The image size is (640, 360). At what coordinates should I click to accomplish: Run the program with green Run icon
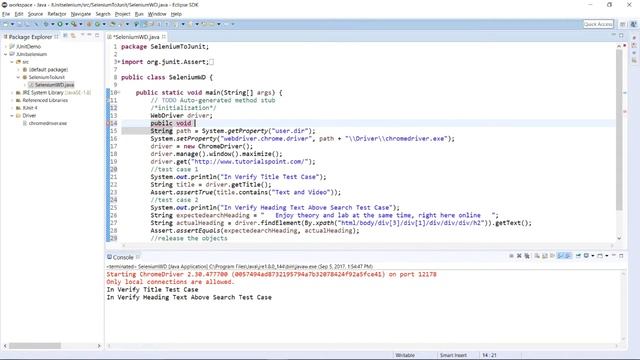[60, 24]
